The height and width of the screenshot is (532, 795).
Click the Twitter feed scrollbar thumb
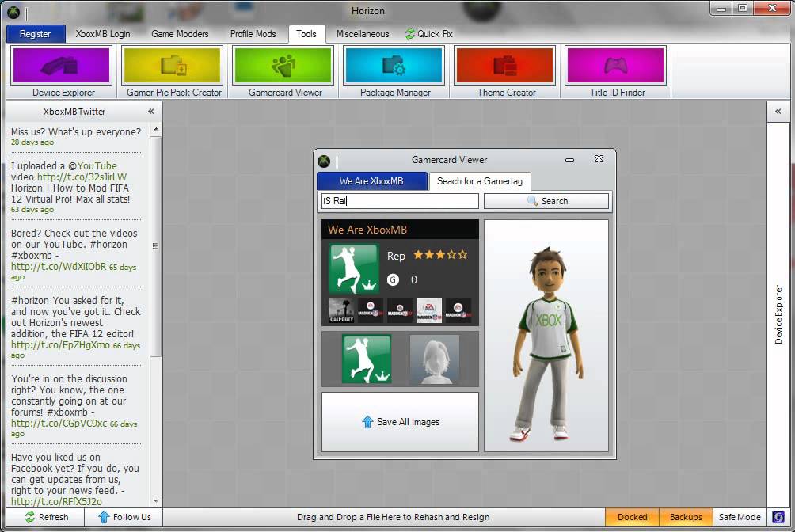(x=156, y=246)
